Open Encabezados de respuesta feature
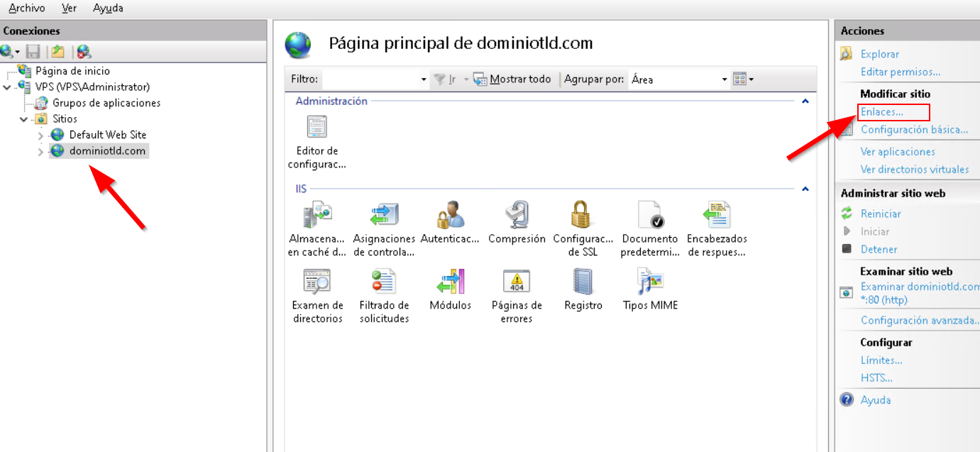This screenshot has height=452, width=980. coord(717,228)
